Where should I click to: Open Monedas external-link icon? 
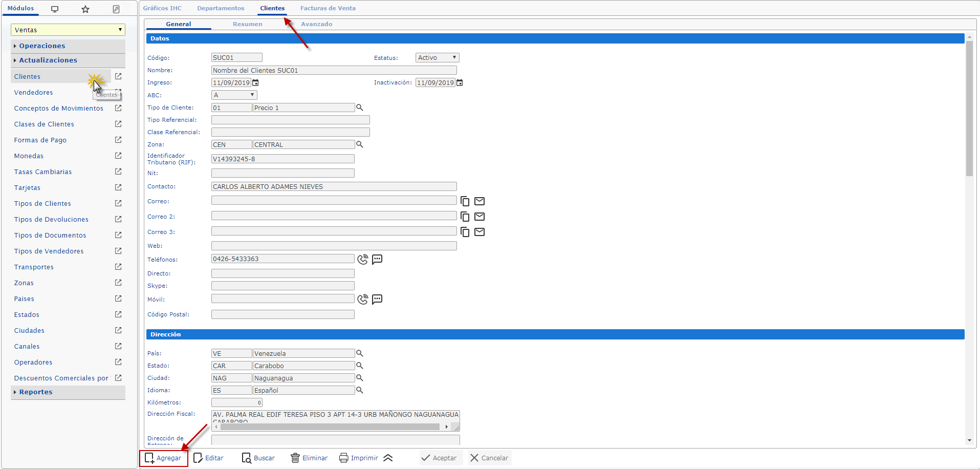118,156
